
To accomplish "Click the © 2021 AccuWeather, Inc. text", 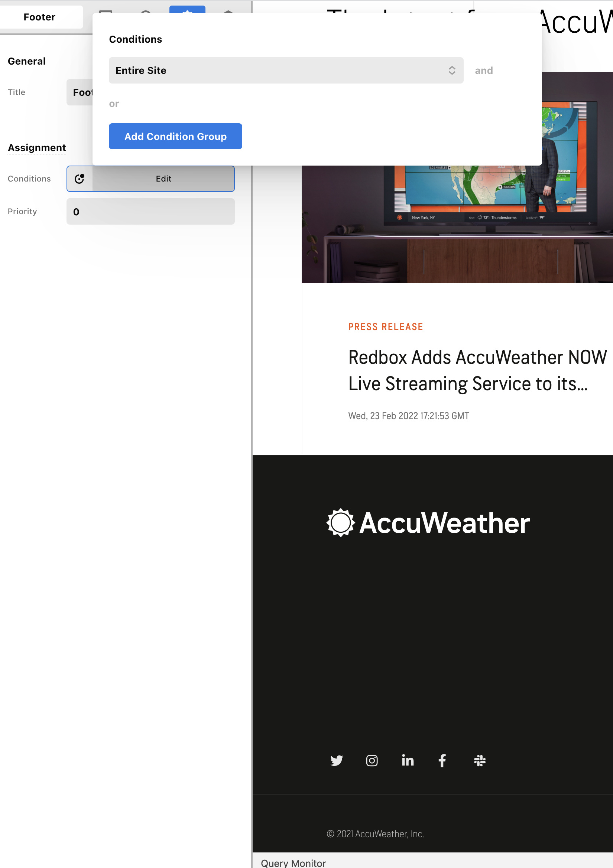I will point(375,833).
